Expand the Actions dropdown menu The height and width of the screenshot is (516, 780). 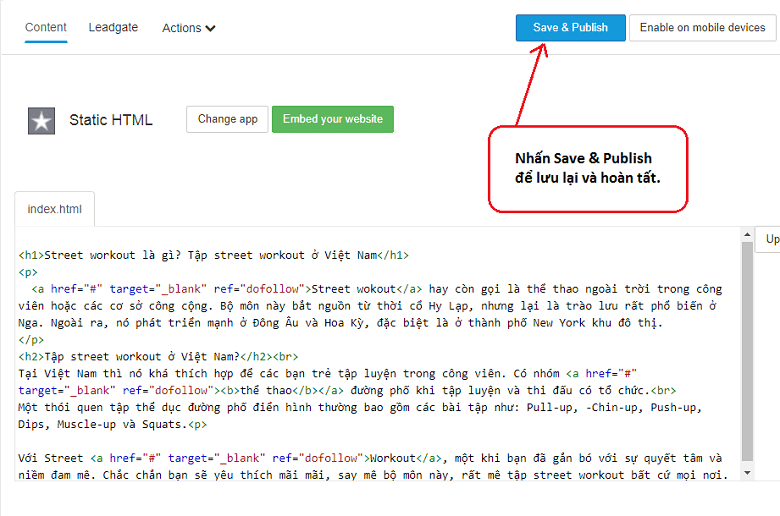coord(189,28)
